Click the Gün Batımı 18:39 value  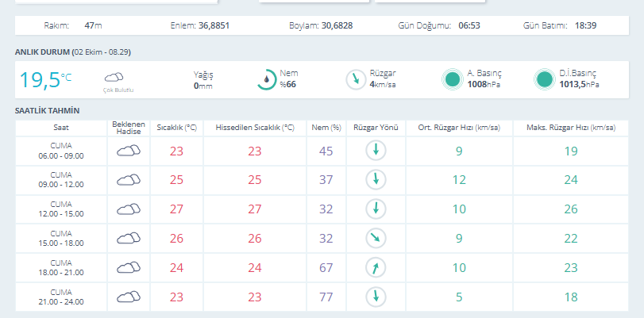tap(586, 25)
